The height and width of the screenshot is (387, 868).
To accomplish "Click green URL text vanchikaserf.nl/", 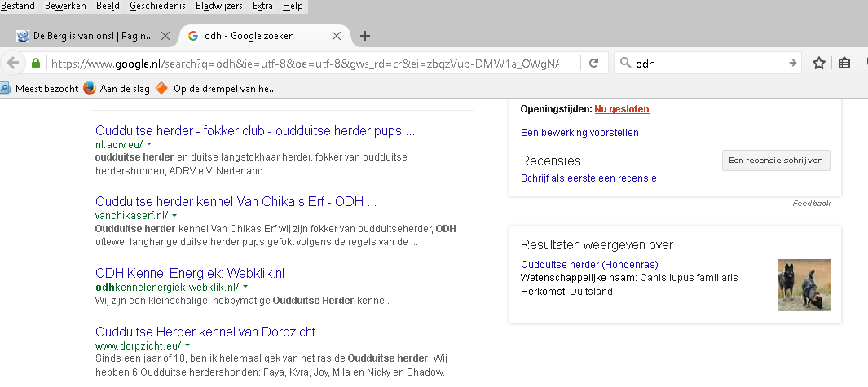I will (131, 215).
